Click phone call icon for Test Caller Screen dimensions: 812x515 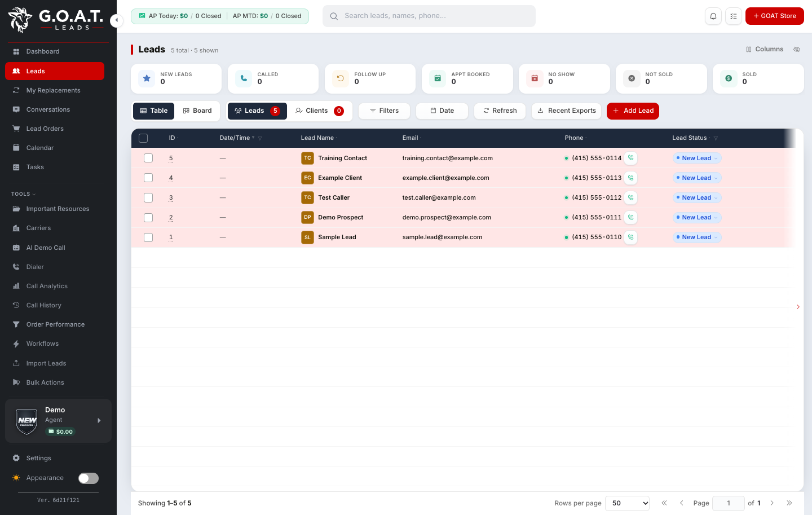pos(631,197)
